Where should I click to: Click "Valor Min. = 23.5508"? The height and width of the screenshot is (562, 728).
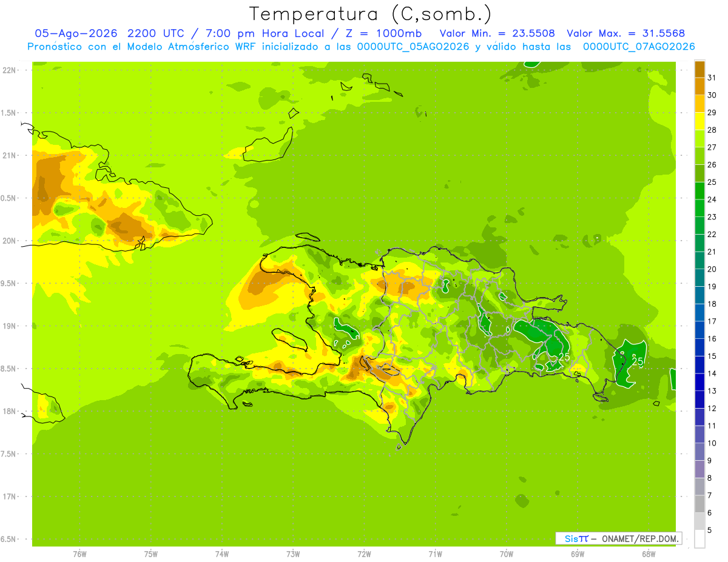pyautogui.click(x=497, y=33)
